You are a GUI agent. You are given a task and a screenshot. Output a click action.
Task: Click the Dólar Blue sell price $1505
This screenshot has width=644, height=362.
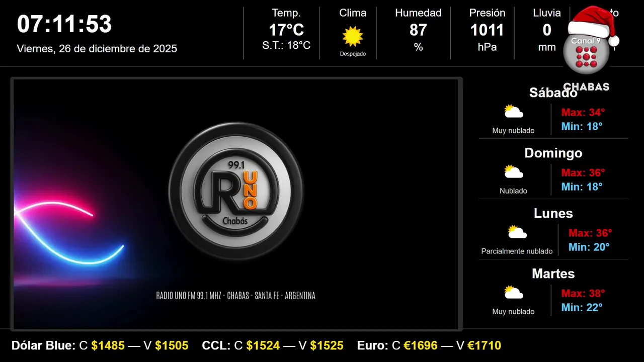[172, 345]
